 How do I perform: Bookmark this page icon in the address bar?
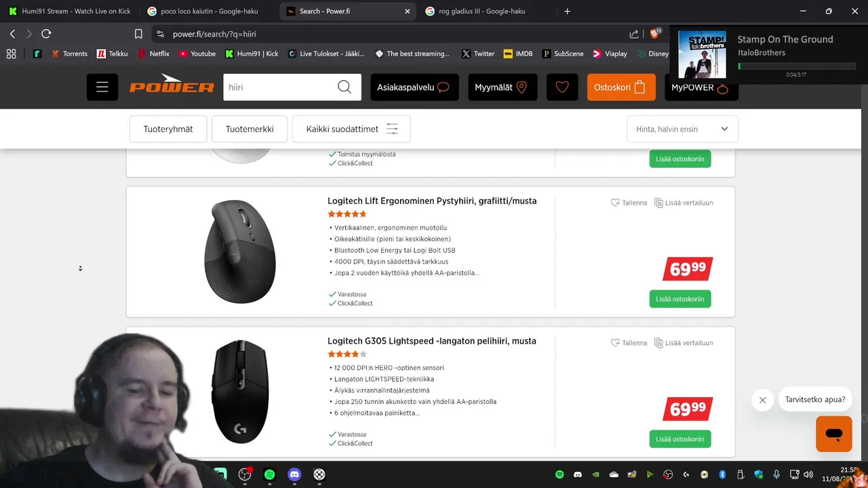(138, 34)
